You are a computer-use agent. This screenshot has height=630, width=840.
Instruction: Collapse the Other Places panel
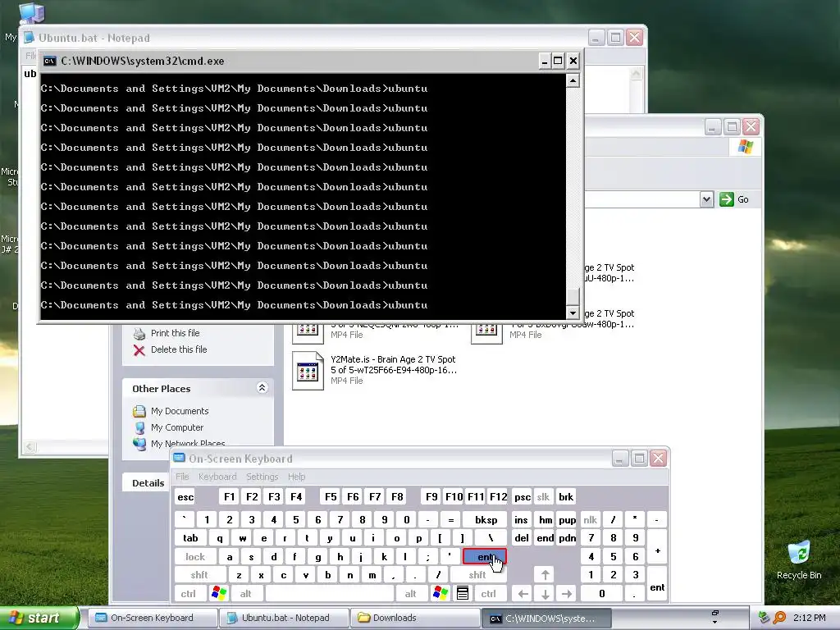click(262, 387)
